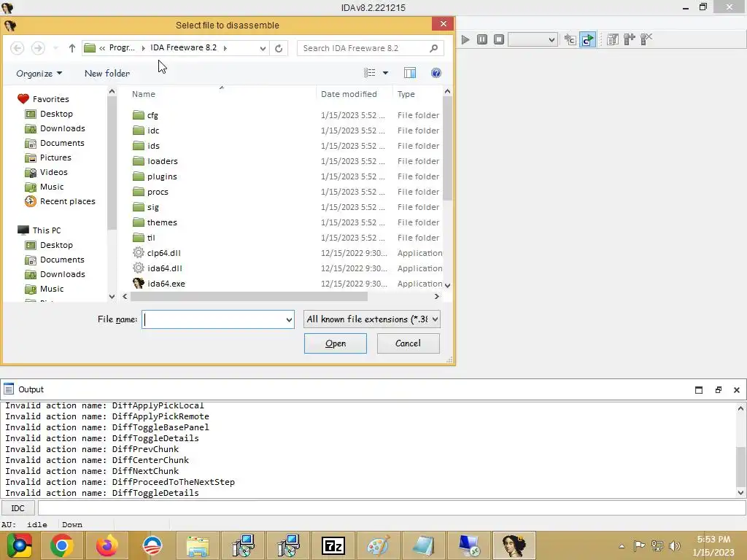Viewport: 747px width, 560px height.
Task: Open Paint from the taskbar
Action: tap(379, 545)
